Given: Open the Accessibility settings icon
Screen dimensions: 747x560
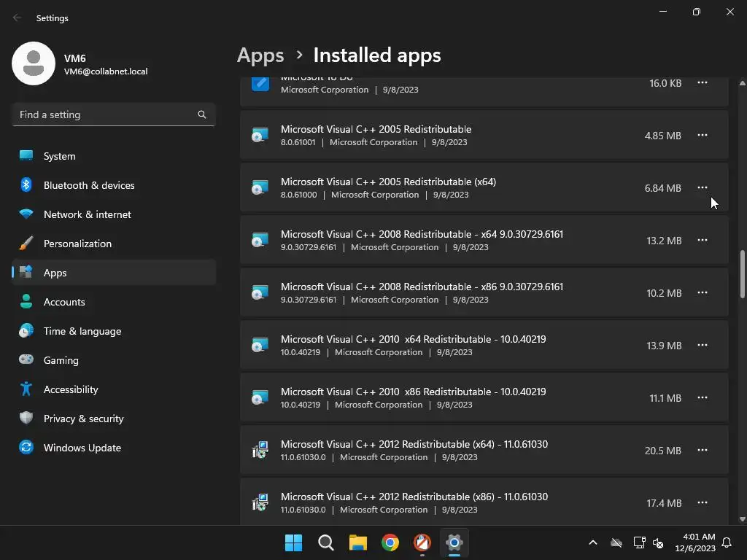Looking at the screenshot, I should tap(26, 389).
